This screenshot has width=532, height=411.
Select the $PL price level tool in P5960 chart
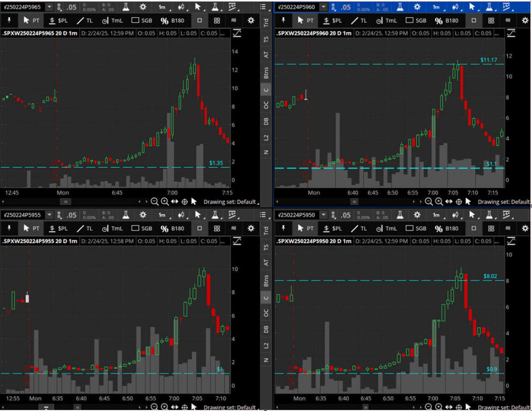click(333, 20)
